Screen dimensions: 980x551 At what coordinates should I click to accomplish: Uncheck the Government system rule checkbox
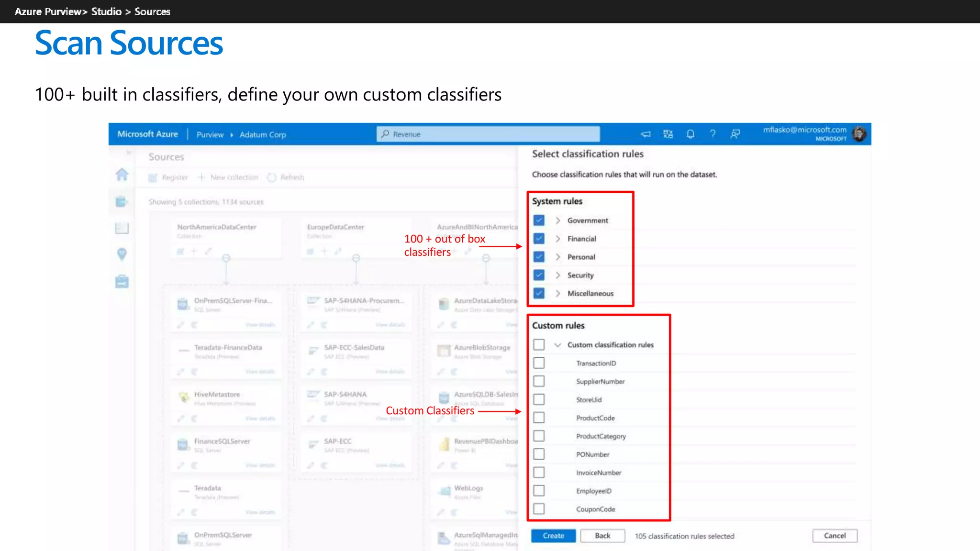pyautogui.click(x=539, y=220)
